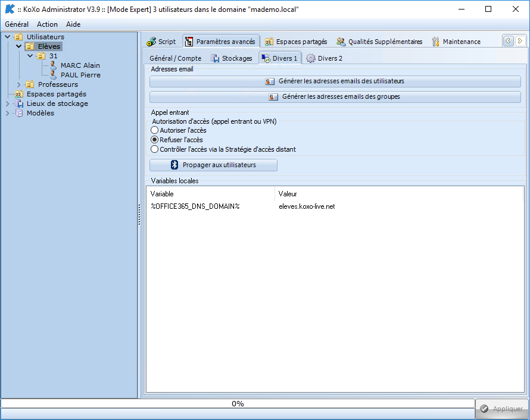This screenshot has width=530, height=420.
Task: Open the Général menu
Action: tap(17, 24)
